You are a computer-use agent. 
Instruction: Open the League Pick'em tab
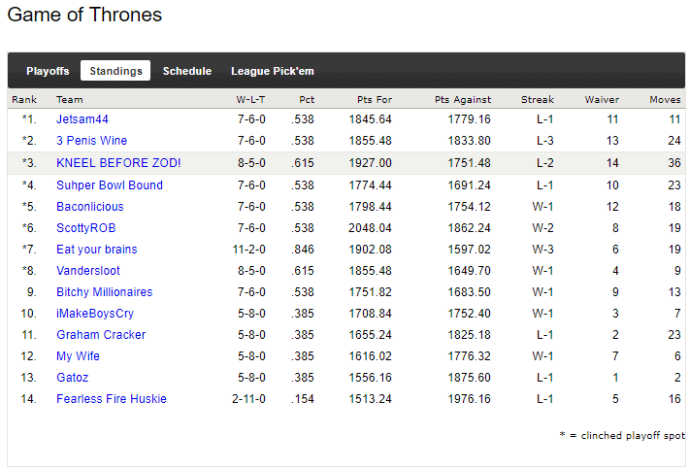[272, 71]
